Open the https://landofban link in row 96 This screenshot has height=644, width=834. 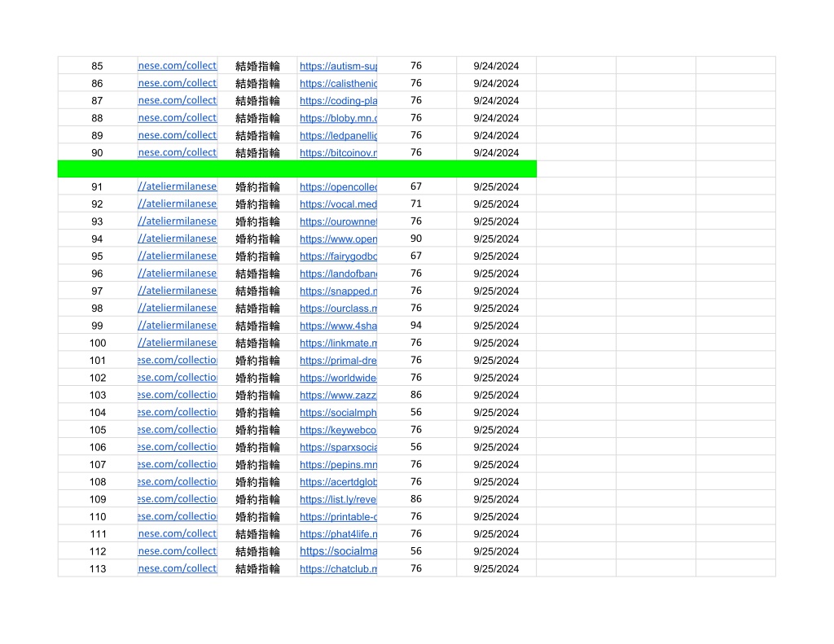point(338,274)
